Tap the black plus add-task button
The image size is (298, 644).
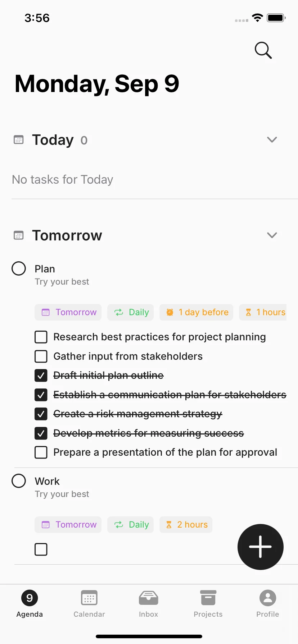[261, 547]
